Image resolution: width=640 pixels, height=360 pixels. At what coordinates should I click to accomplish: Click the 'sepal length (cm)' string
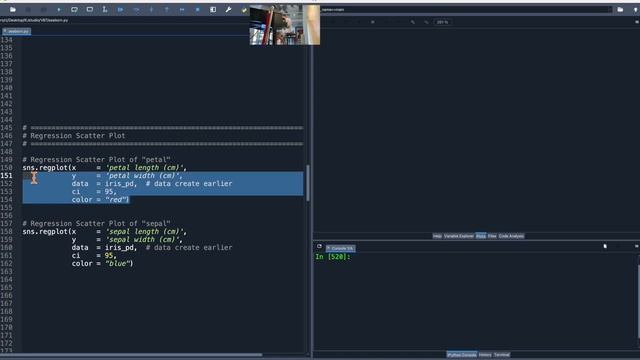click(144, 232)
